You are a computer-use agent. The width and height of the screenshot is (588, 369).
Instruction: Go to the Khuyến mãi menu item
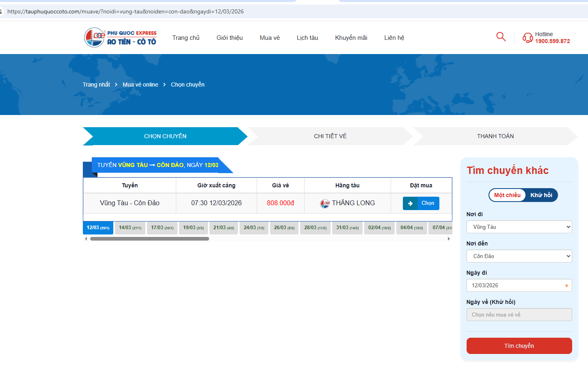pyautogui.click(x=351, y=38)
